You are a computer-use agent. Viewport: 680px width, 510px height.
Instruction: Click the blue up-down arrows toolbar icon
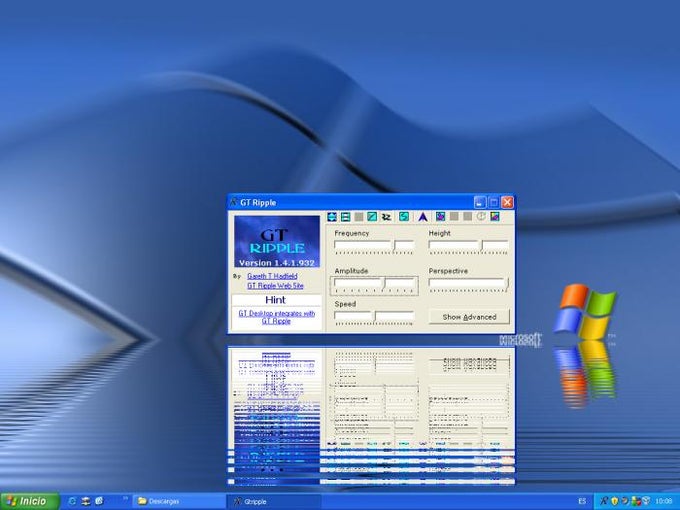coord(332,217)
